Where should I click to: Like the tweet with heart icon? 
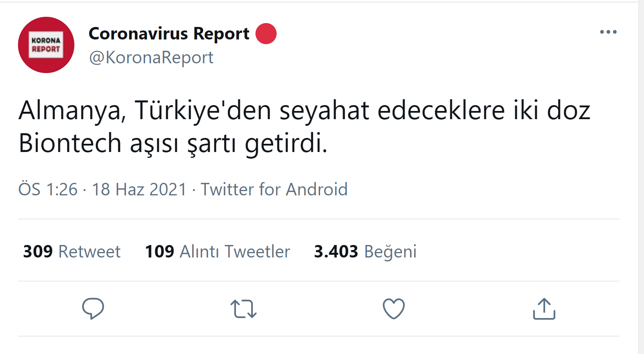(x=394, y=309)
